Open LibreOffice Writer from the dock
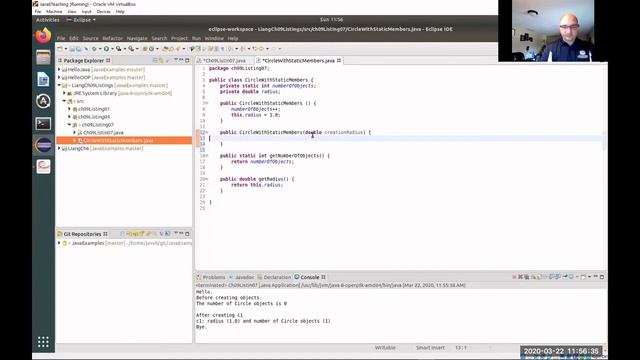Viewport: 640px width, 360px height. pos(43,80)
